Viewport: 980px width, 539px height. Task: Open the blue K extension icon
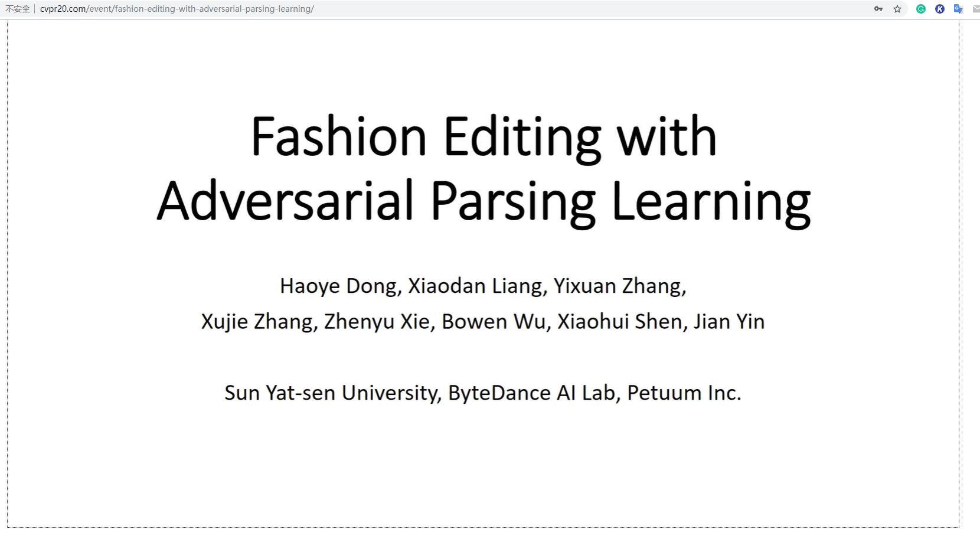tap(940, 9)
